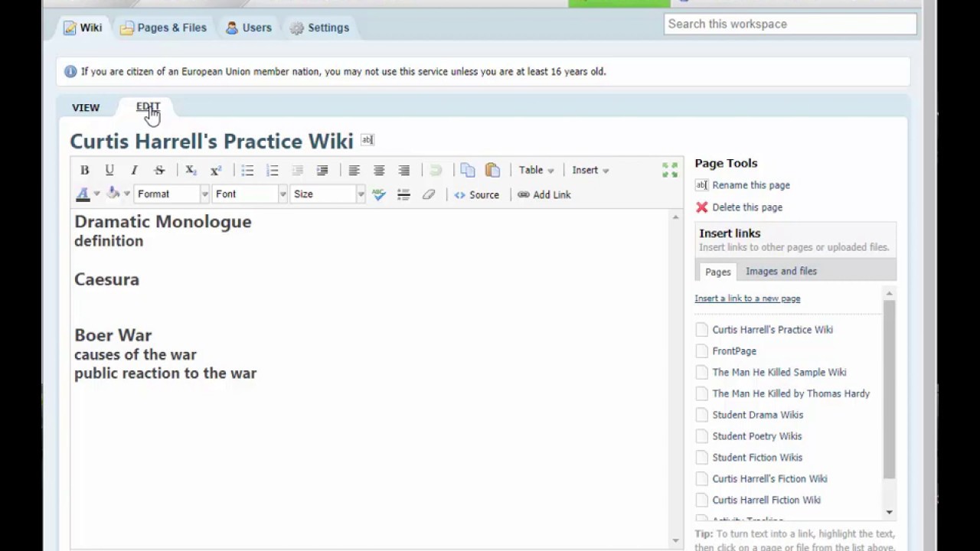980x551 pixels.
Task: Click the copy icon
Action: point(468,170)
